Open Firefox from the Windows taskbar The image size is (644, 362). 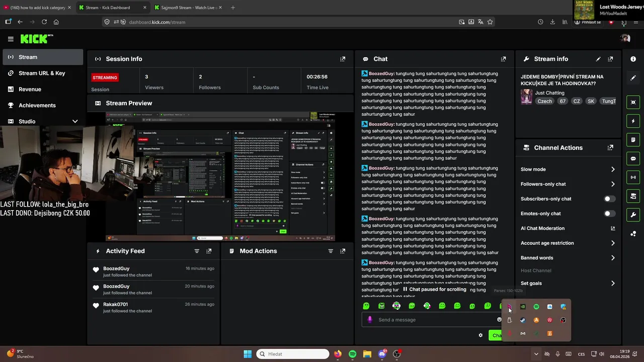338,354
